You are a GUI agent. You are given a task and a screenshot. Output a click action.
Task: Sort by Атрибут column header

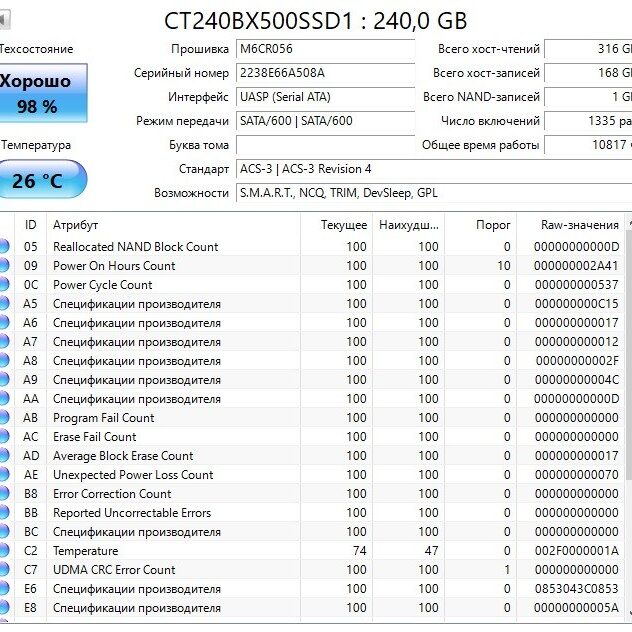tap(173, 225)
